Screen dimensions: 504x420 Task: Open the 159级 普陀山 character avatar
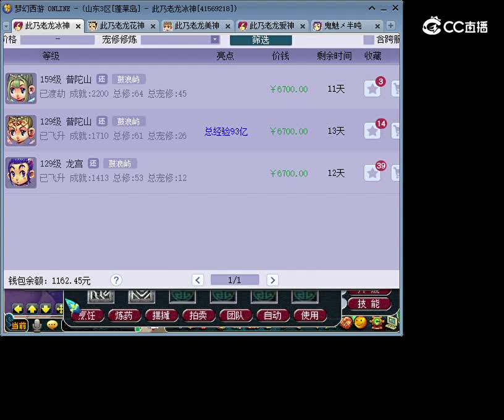coord(21,88)
